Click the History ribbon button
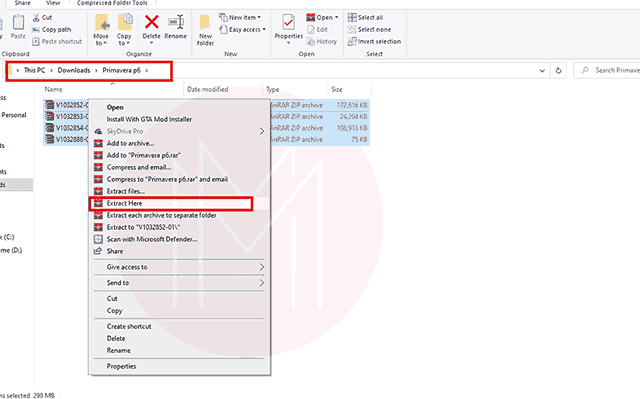640x399 pixels. 322,41
